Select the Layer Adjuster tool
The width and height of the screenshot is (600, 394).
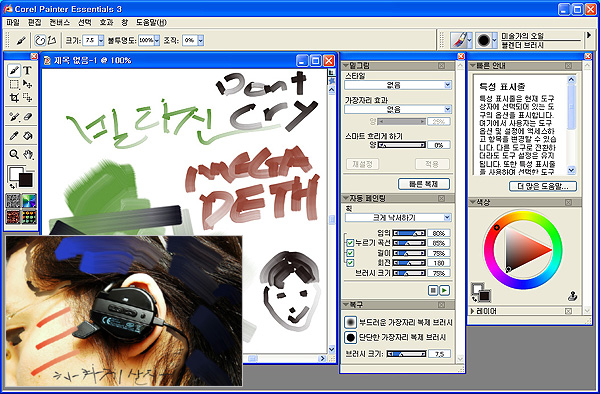(27, 84)
